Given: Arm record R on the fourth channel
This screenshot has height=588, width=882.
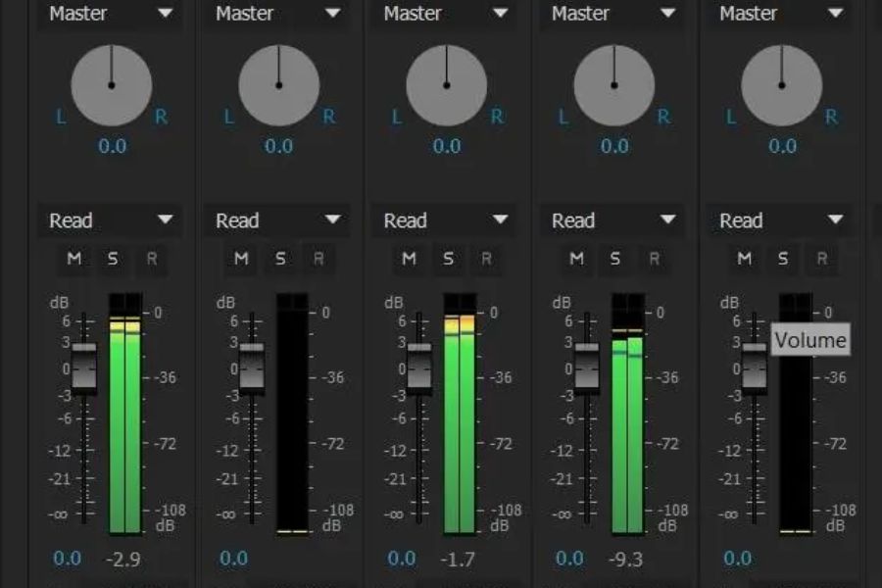Looking at the screenshot, I should [x=654, y=259].
